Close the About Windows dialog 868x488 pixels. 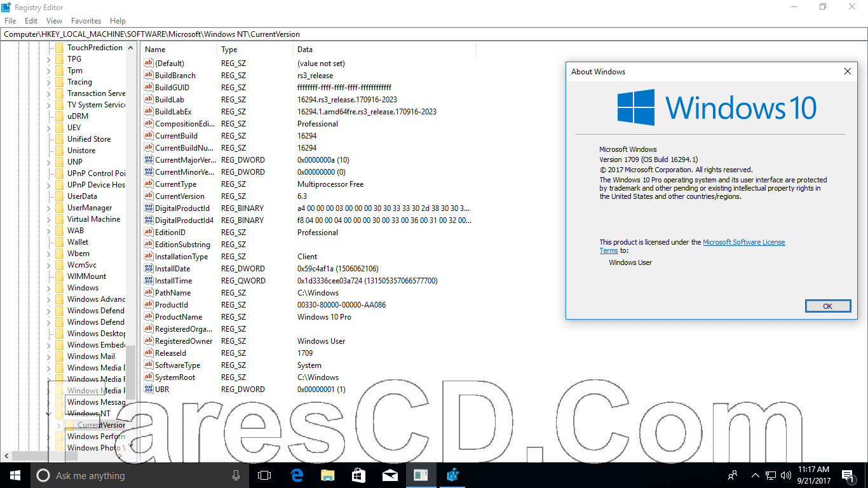coord(847,72)
